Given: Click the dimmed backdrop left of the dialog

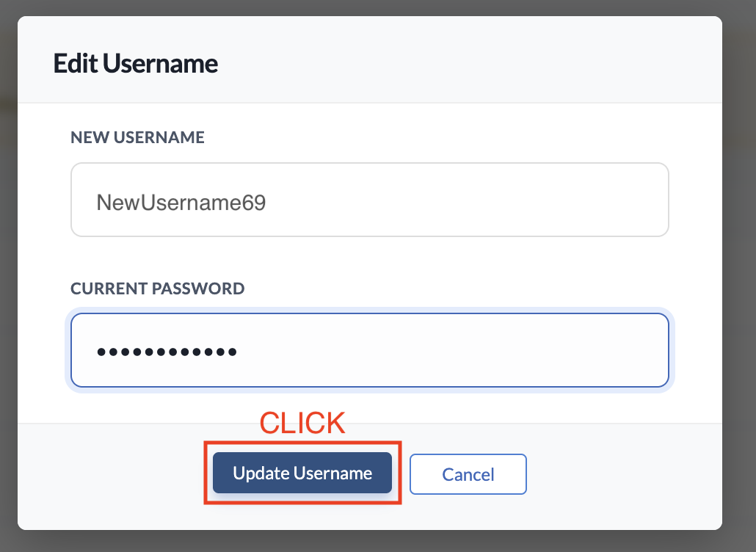Looking at the screenshot, I should point(8,279).
